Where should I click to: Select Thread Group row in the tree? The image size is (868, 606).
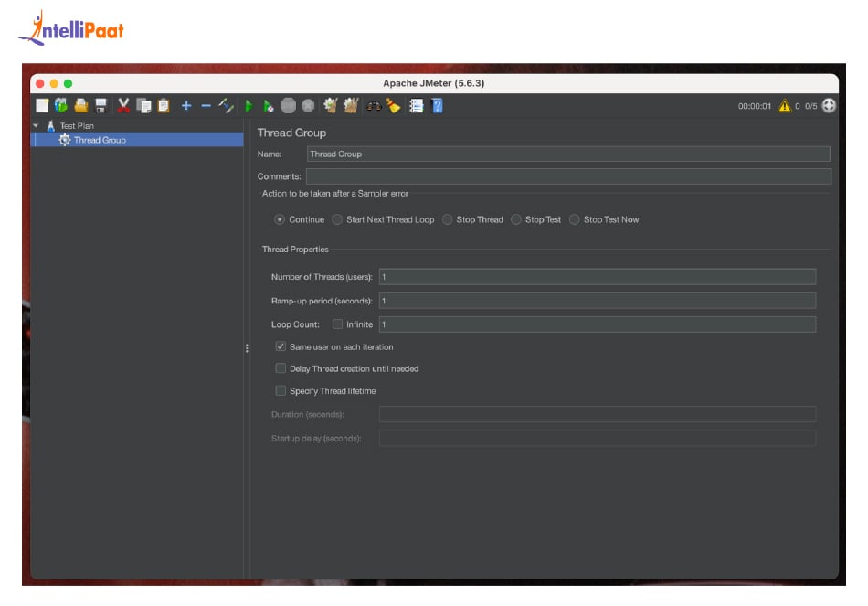(137, 140)
